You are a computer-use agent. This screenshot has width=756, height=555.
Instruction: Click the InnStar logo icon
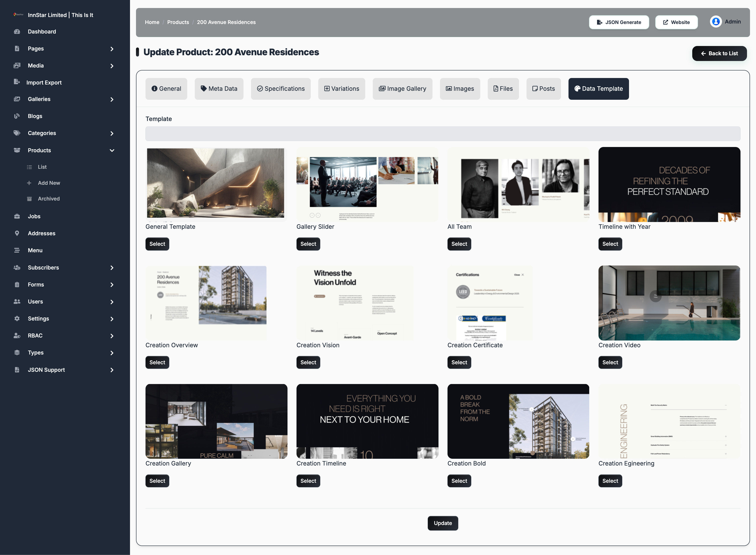coord(18,15)
